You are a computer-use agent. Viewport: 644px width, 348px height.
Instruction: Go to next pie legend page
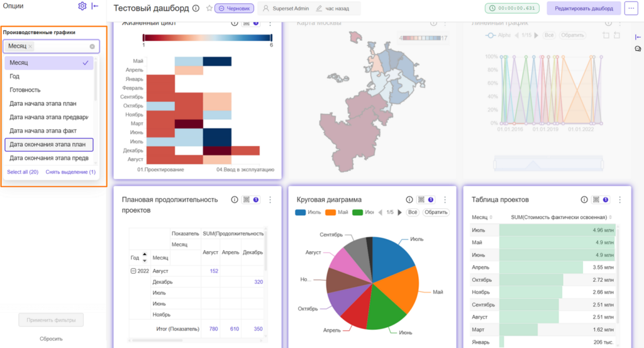coord(399,213)
